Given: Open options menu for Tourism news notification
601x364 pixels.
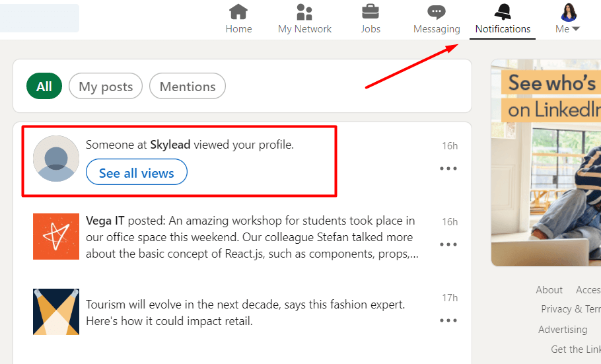Looking at the screenshot, I should pyautogui.click(x=448, y=320).
